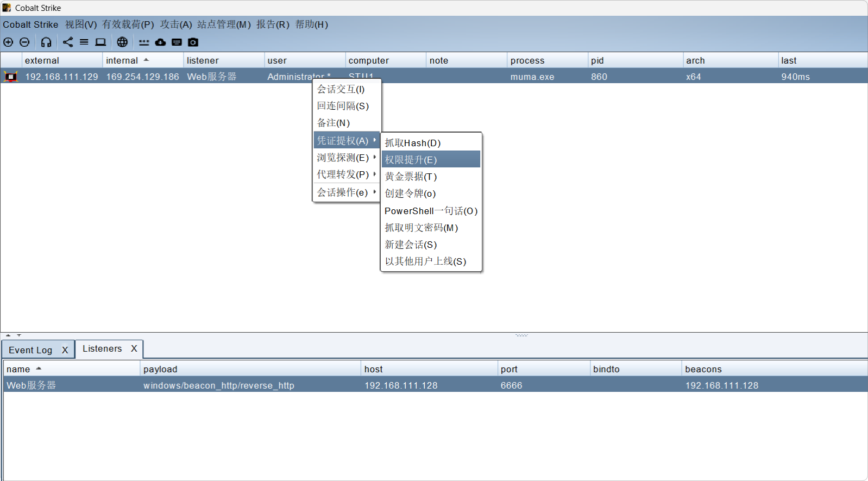This screenshot has width=868, height=481.
Task: Select 抓取明文密码(M) in submenu
Action: (431, 228)
